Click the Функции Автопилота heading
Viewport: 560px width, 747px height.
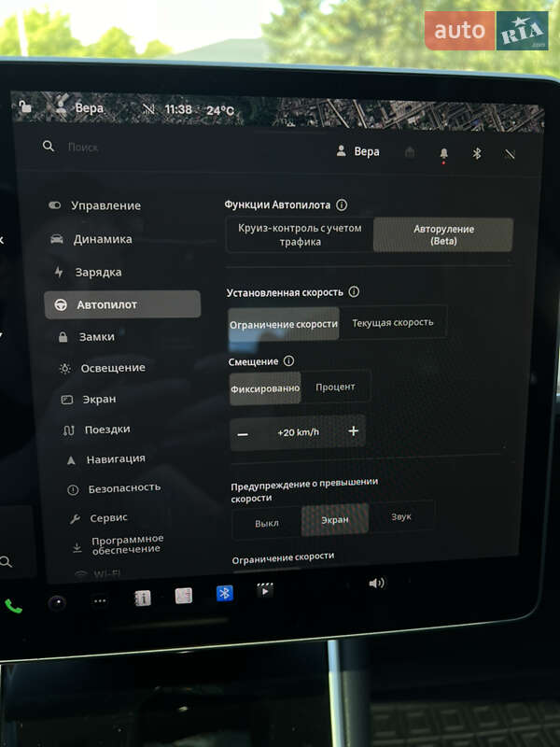pos(277,204)
